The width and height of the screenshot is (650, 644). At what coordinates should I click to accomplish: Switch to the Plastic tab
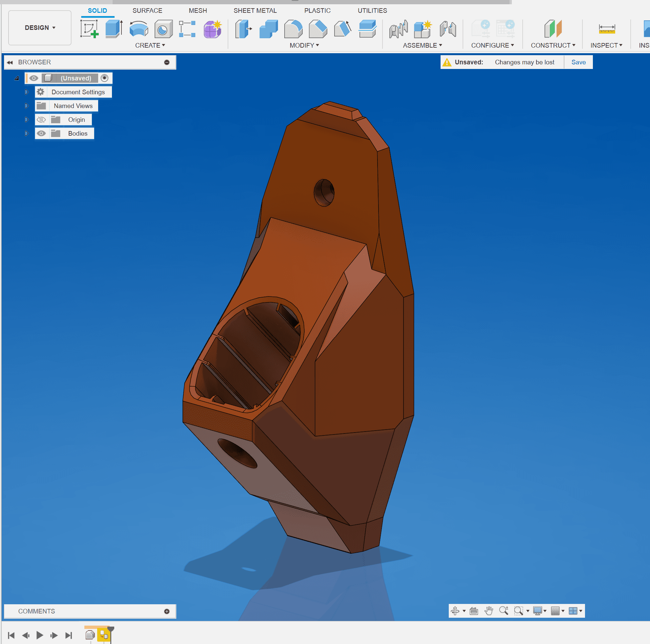(x=317, y=11)
